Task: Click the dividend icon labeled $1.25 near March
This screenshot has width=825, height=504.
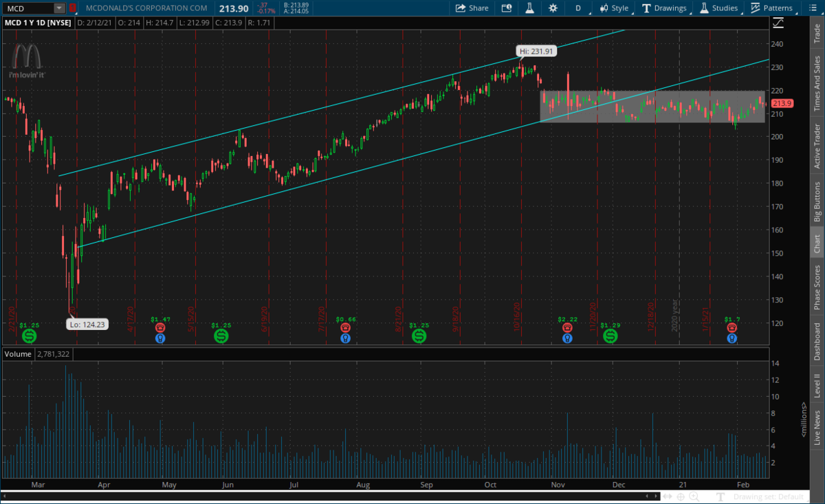Action: pyautogui.click(x=29, y=336)
